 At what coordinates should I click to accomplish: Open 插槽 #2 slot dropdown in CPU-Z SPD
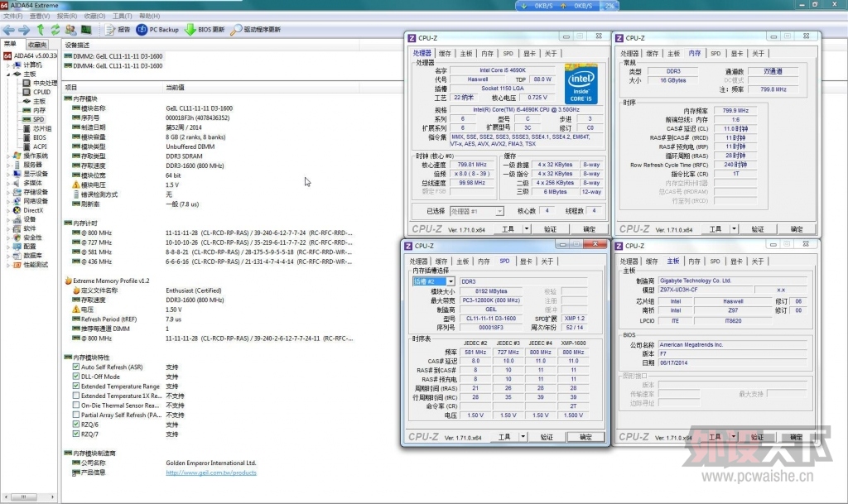click(450, 281)
